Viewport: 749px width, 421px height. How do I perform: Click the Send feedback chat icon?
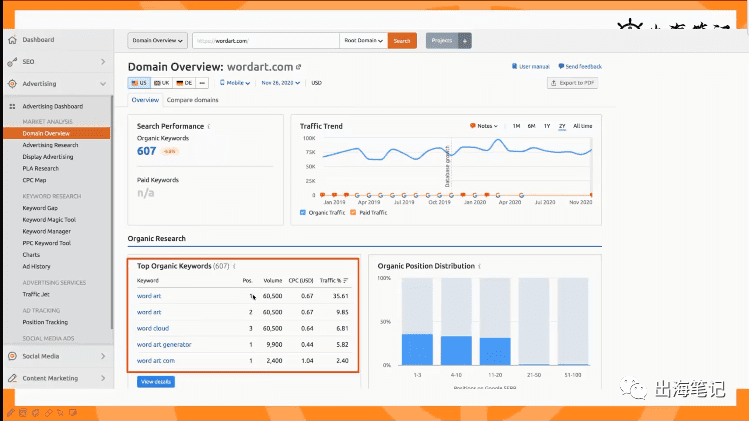pos(561,66)
